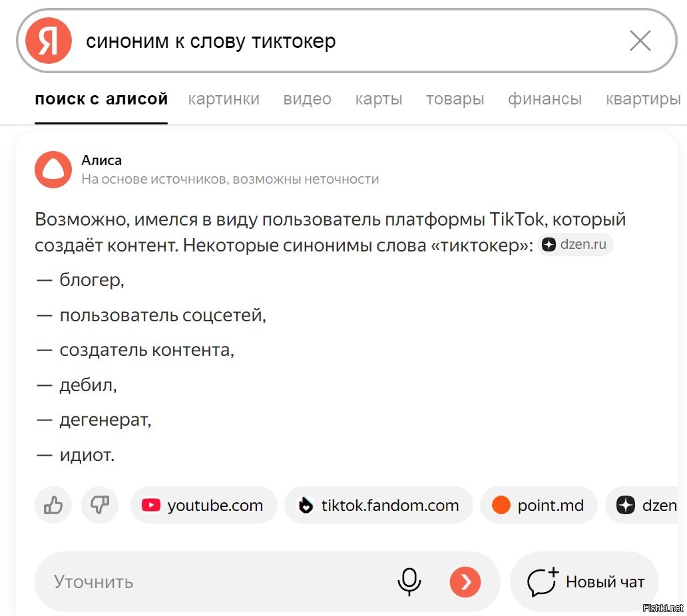Open the tiktok.fandom.com source chip
Screen dimensions: 687x616
(x=378, y=506)
